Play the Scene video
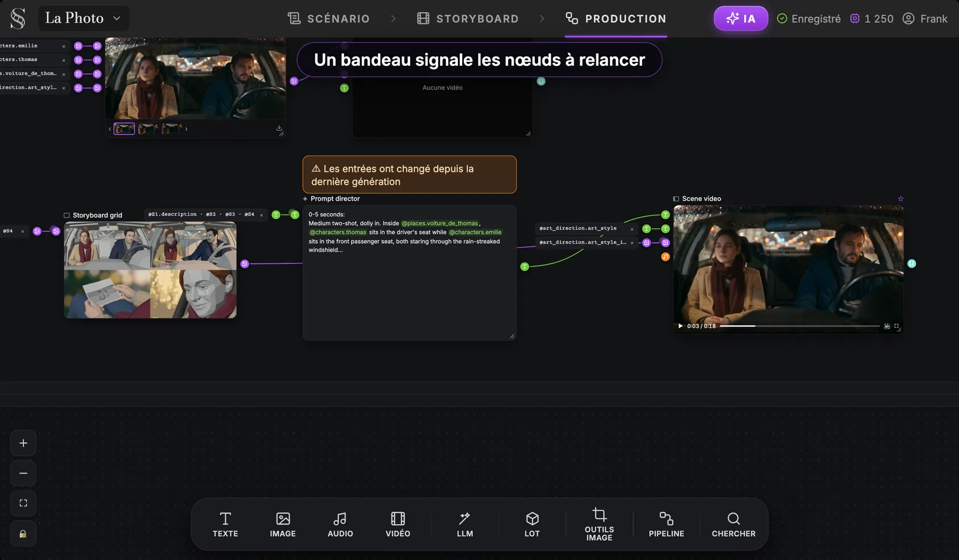This screenshot has height=560, width=959. point(680,326)
